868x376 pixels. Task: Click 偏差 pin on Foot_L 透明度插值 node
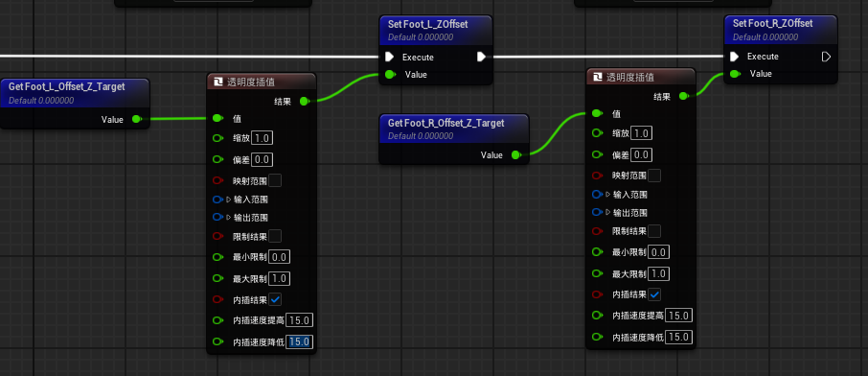pos(218,160)
